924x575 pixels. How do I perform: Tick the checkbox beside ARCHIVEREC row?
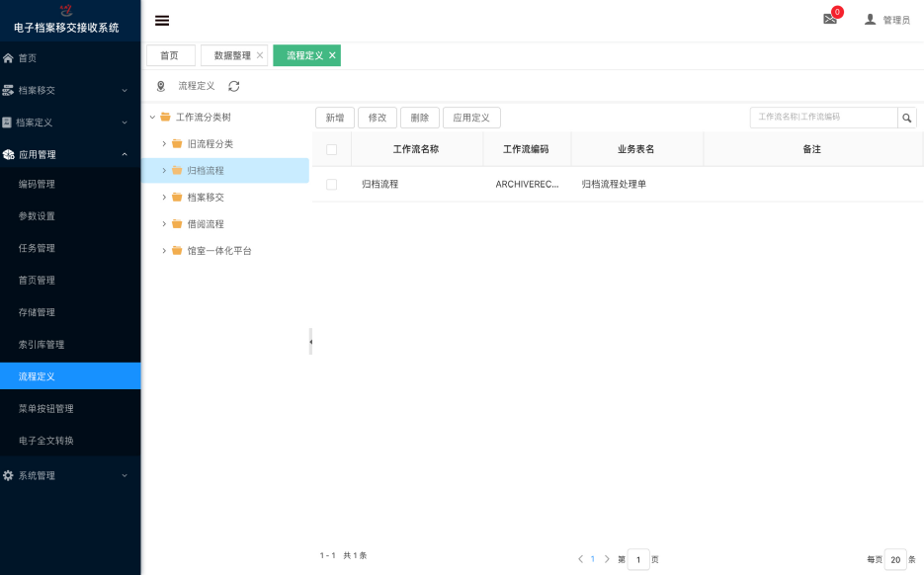pyautogui.click(x=331, y=184)
